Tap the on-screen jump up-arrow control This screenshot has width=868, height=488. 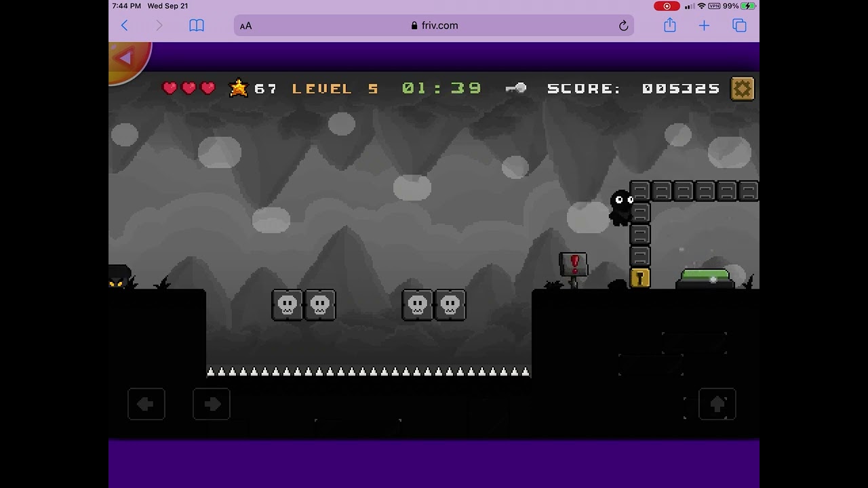click(x=717, y=405)
